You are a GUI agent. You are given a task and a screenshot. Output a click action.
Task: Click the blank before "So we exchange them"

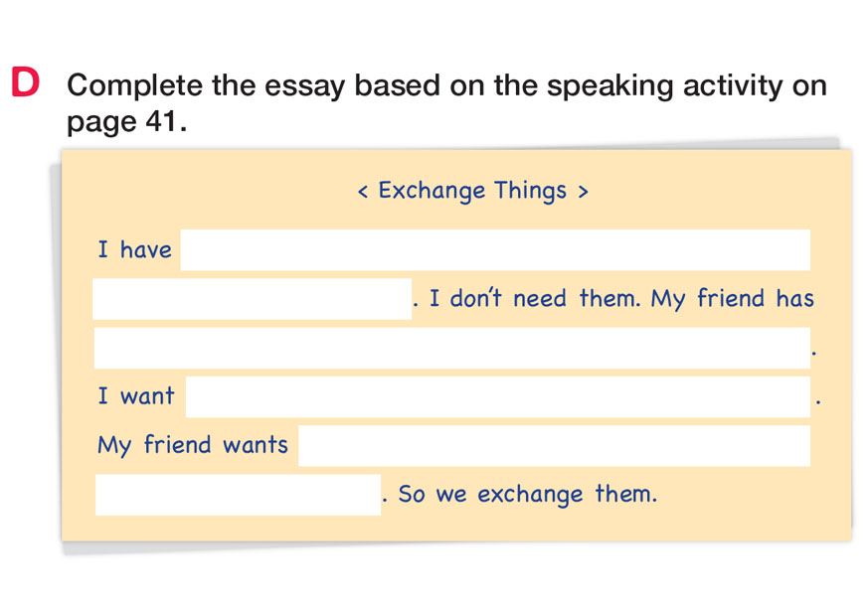238,495
